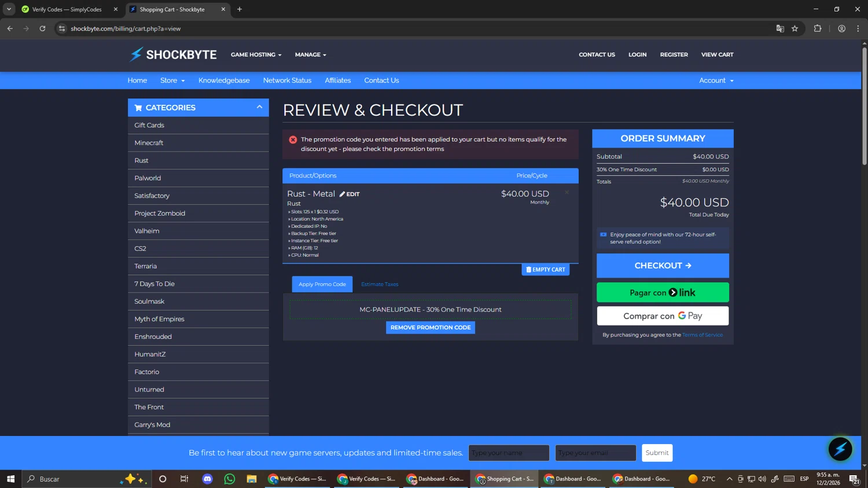
Task: Buy with the Google Pay button
Action: coord(663,316)
